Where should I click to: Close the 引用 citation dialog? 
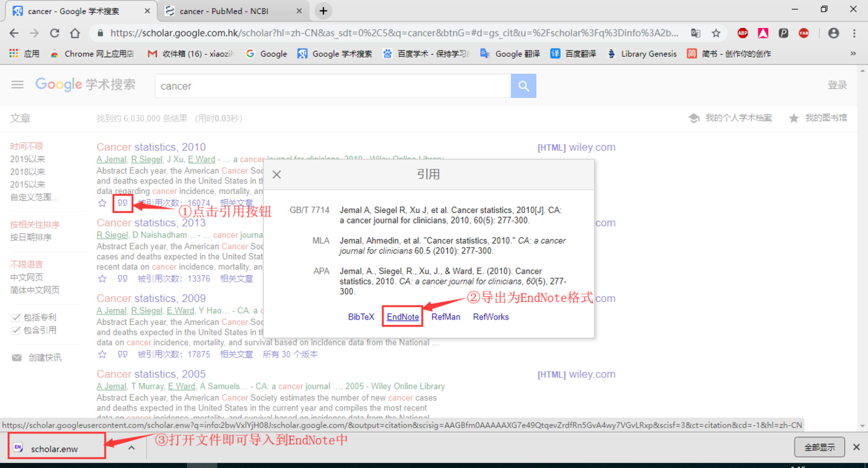(276, 174)
